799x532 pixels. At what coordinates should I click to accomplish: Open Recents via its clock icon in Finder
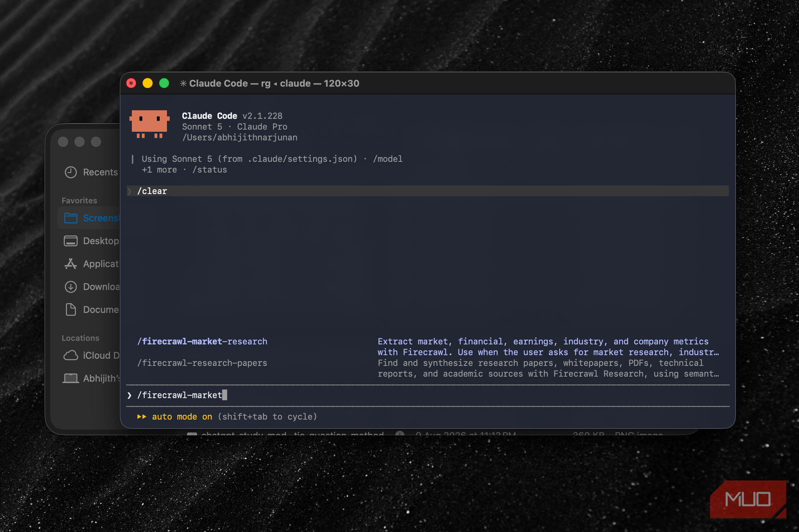pyautogui.click(x=71, y=172)
